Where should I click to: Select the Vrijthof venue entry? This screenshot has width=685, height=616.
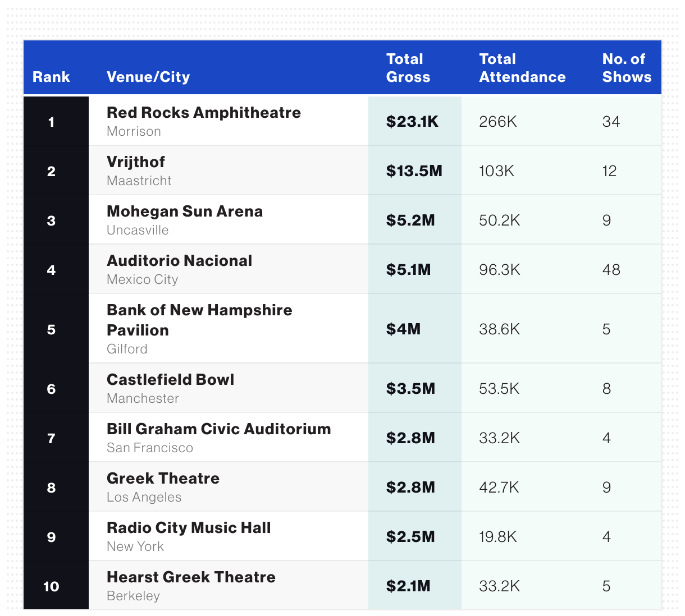coord(136,162)
